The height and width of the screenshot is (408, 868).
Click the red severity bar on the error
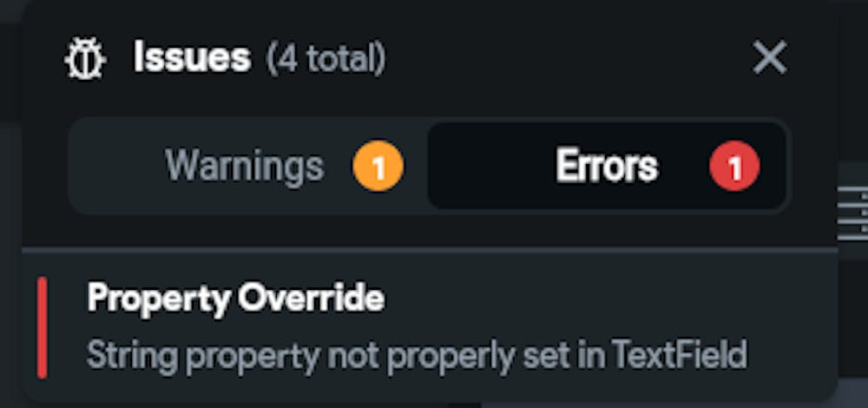[42, 328]
